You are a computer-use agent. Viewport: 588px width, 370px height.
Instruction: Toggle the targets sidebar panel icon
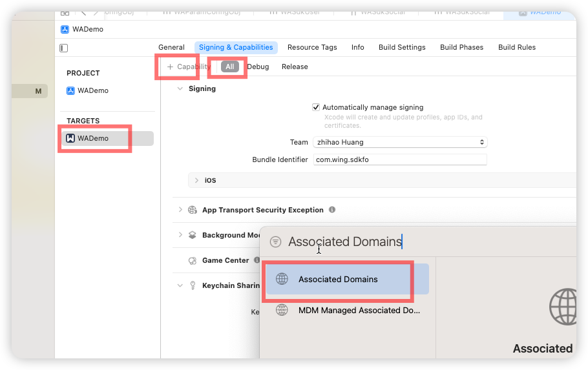[x=64, y=48]
